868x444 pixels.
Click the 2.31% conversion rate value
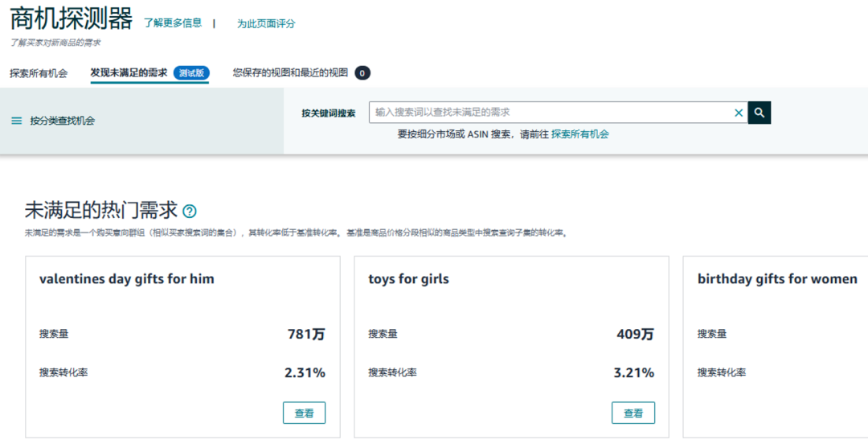(305, 373)
